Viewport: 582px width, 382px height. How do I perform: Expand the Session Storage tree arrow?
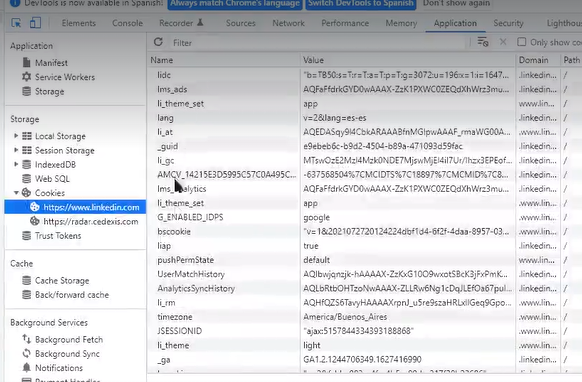16,150
